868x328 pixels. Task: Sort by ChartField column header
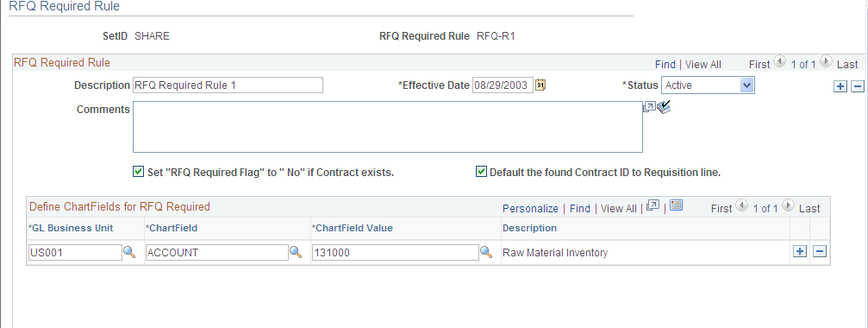[172, 228]
